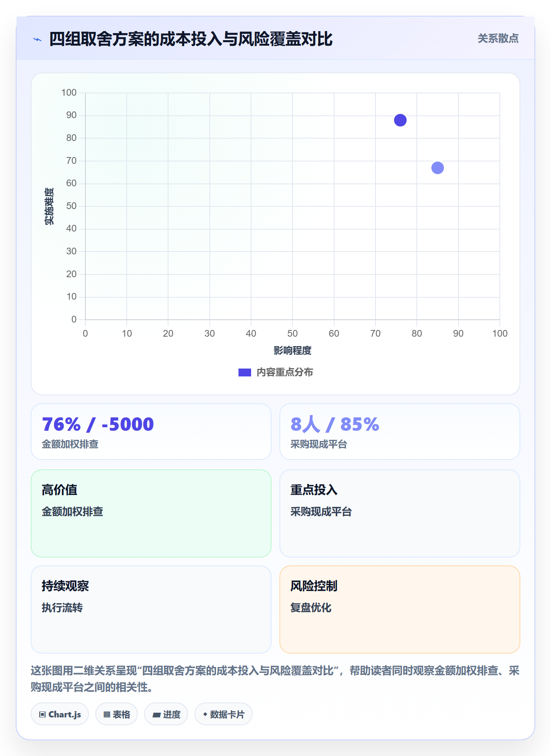Select the 进度 tag
This screenshot has width=551, height=756.
tap(166, 714)
